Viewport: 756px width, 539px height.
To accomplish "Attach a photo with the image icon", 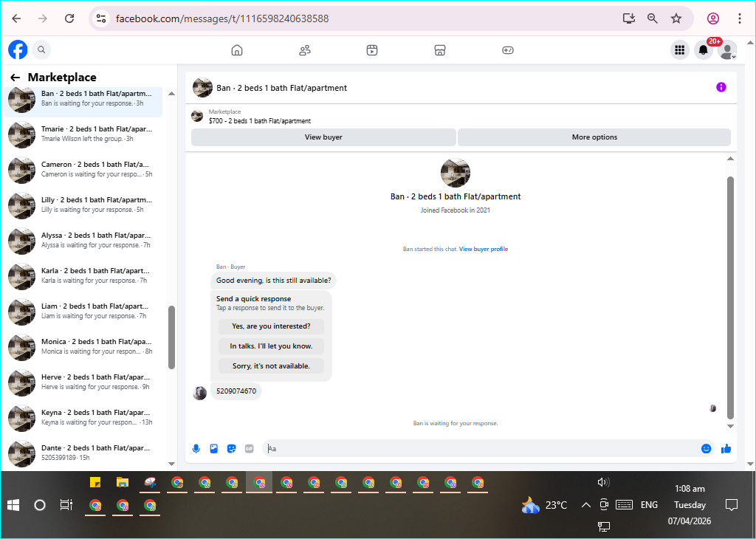I will click(213, 449).
